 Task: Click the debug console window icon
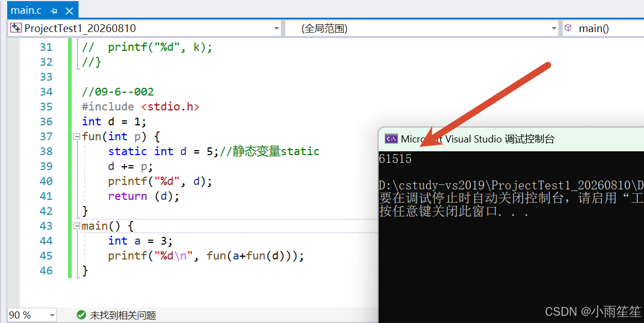click(391, 139)
